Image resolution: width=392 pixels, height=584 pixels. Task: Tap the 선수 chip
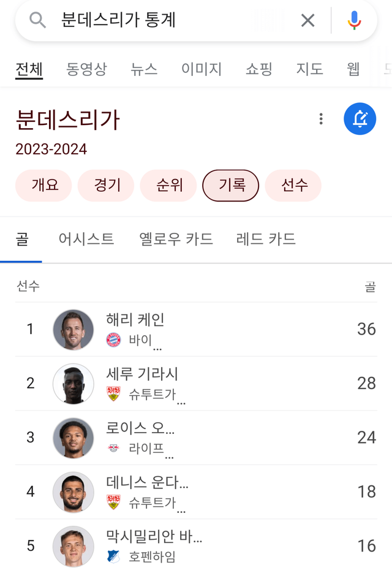[x=293, y=186]
